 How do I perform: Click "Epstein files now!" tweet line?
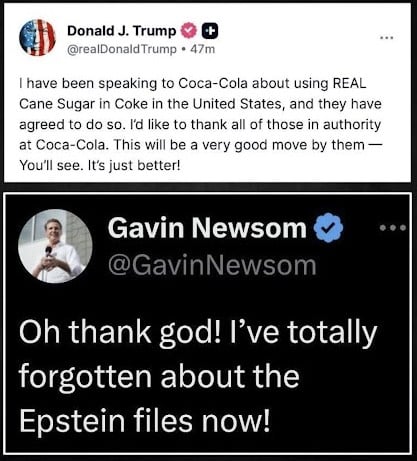144,420
